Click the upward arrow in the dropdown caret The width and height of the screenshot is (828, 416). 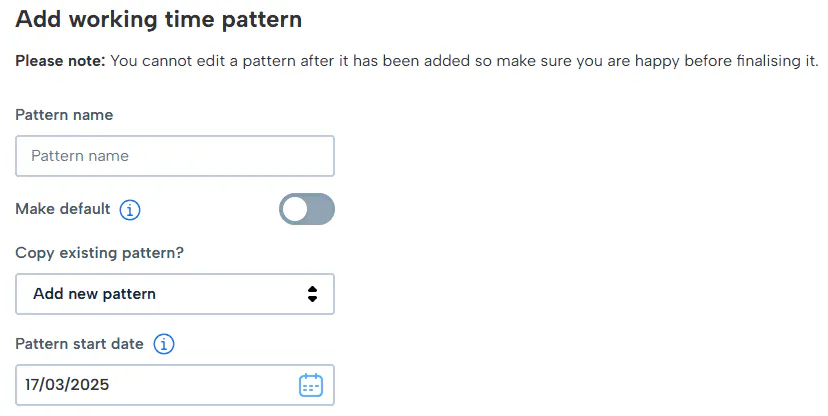312,289
